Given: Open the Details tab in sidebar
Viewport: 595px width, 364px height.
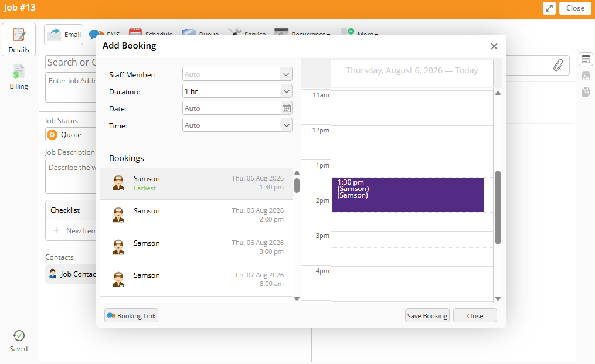Looking at the screenshot, I should (19, 39).
